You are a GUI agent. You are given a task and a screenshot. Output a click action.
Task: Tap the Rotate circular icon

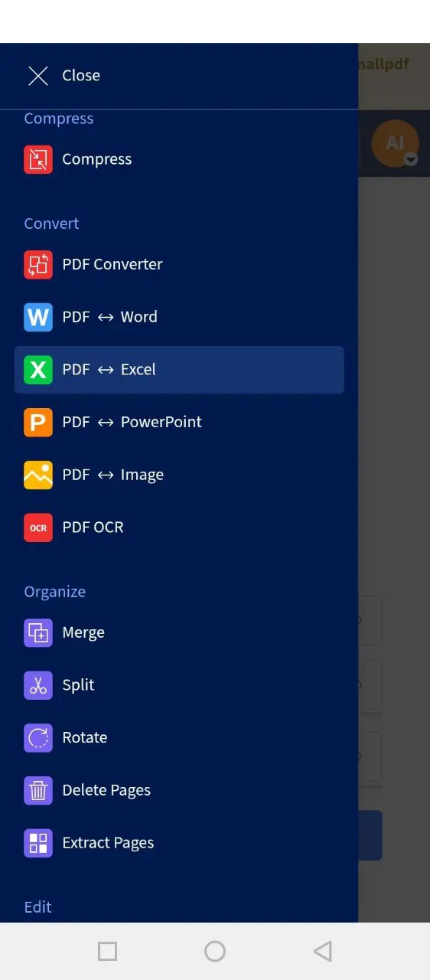click(x=38, y=738)
